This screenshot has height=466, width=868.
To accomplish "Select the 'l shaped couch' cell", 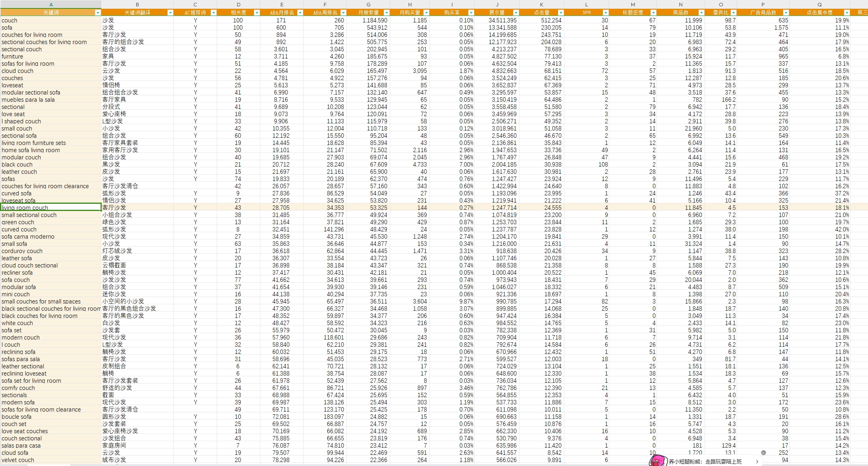I will pos(51,121).
